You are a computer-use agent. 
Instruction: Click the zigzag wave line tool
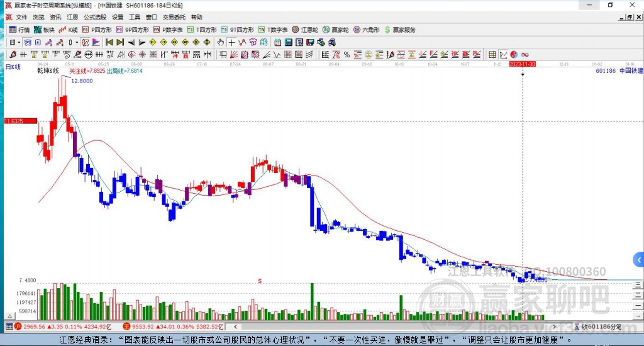277,54
